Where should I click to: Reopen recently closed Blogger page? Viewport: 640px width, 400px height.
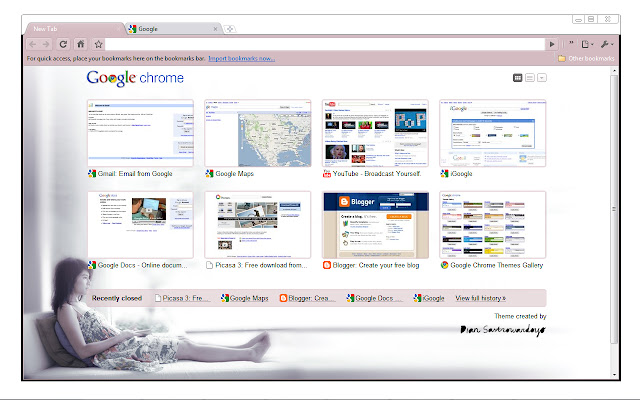(x=307, y=298)
